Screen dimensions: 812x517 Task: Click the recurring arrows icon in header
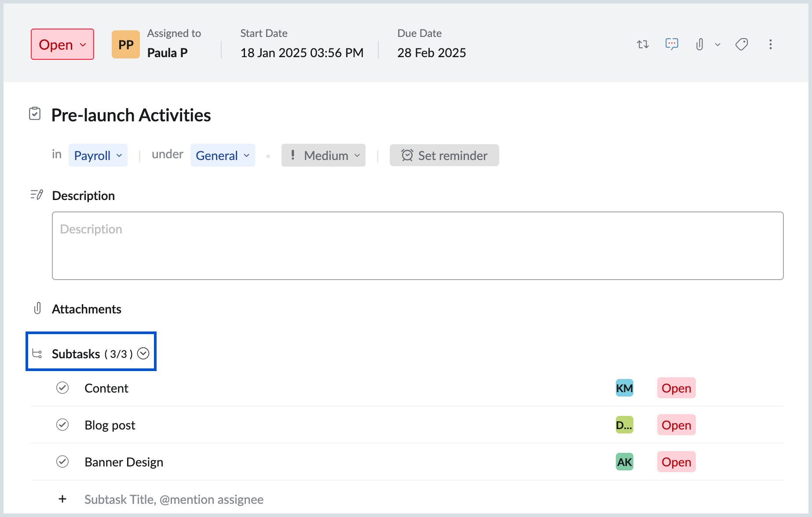pyautogui.click(x=643, y=44)
